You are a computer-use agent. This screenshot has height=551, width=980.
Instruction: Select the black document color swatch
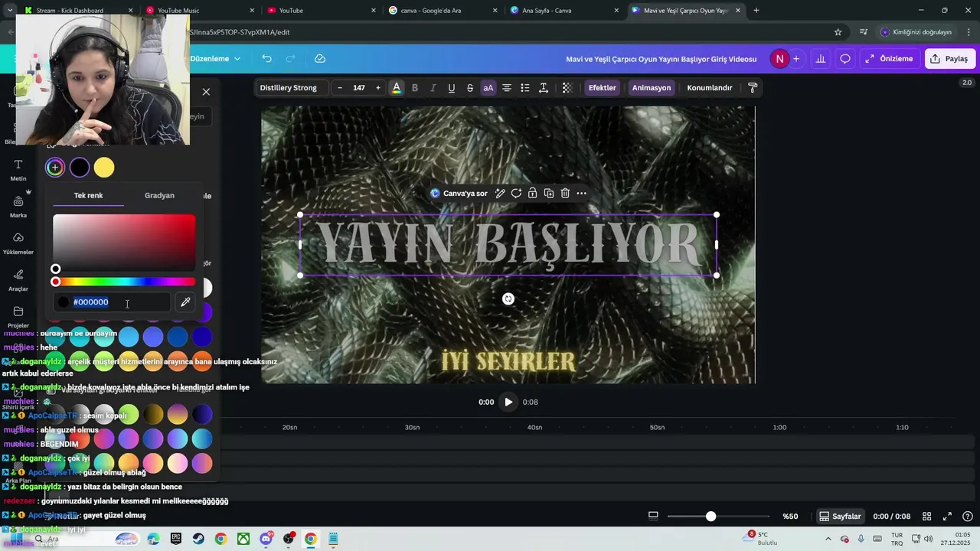(x=80, y=168)
